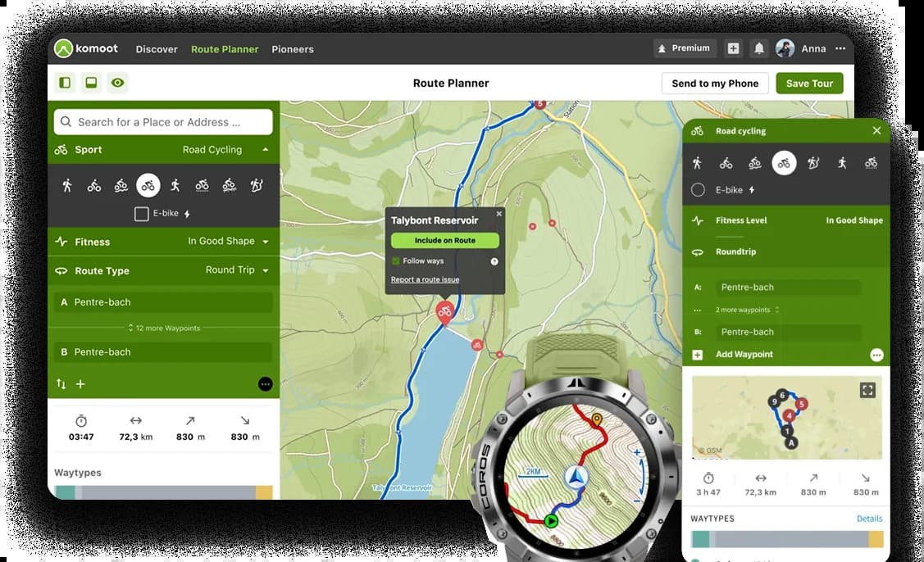Open the sidebar black three-dot options
Viewport: 924px width, 562px height.
click(265, 384)
